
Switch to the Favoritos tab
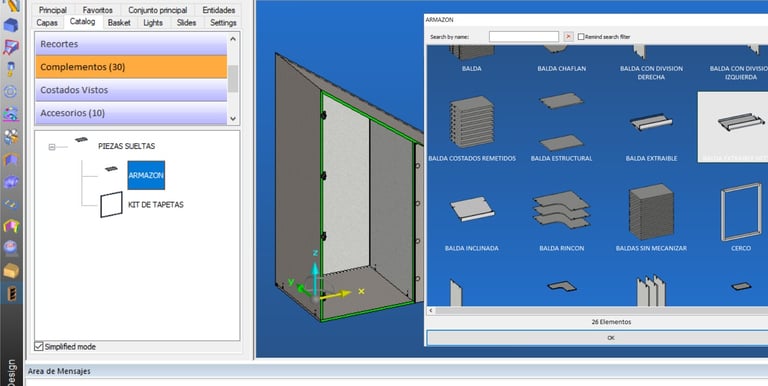pos(97,10)
